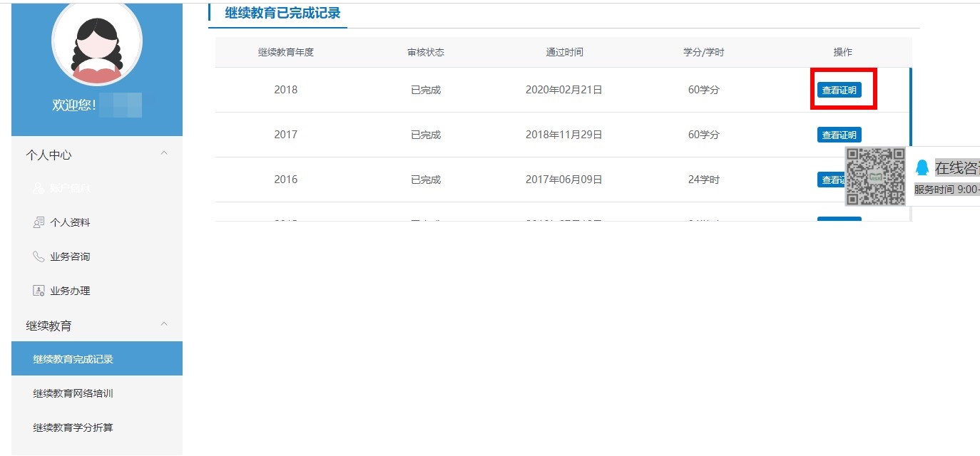Click 查看证明 for the 2018 record

pyautogui.click(x=839, y=89)
